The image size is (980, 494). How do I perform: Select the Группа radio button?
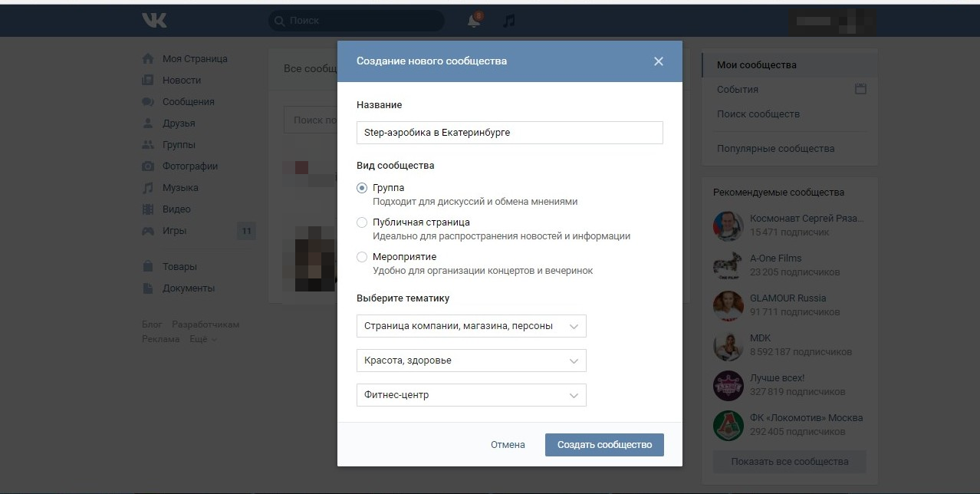(x=362, y=188)
